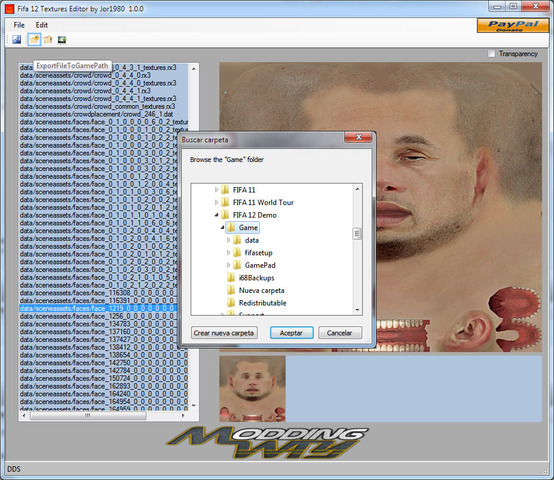Select the FIFA 11 World Tour folder
Screen dimensions: 554x480
click(263, 202)
